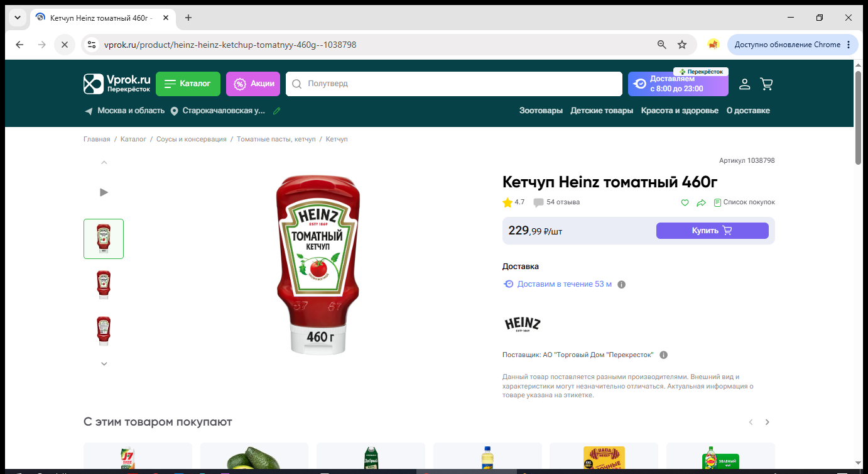Screen dimensions: 868x474
Task: Bookmark this page with the star icon
Action: [682, 45]
